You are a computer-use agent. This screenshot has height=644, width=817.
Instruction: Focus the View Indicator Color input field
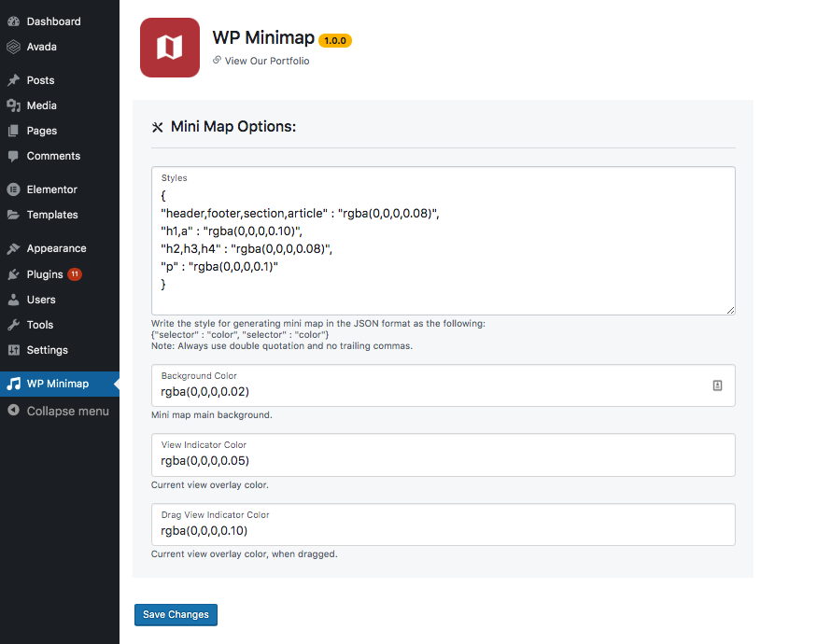443,455
